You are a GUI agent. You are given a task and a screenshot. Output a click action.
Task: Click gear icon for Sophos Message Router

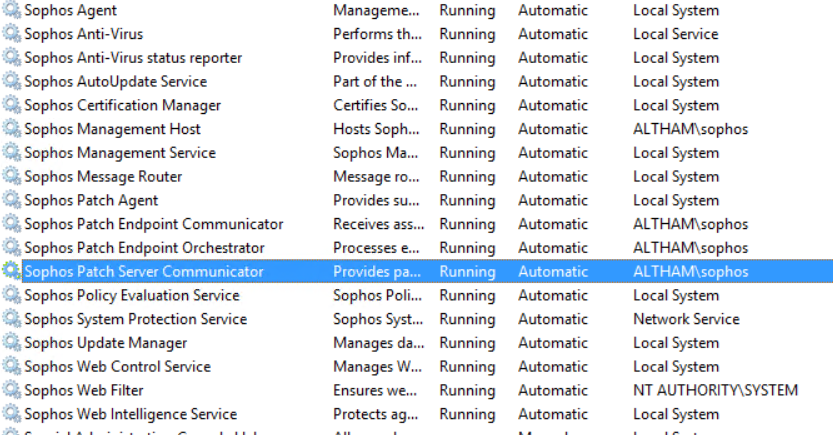pos(11,176)
